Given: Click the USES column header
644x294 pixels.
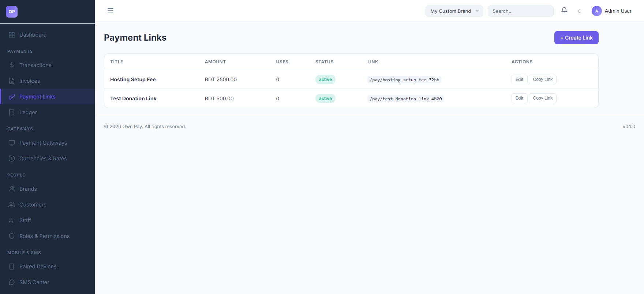Looking at the screenshot, I should point(282,62).
